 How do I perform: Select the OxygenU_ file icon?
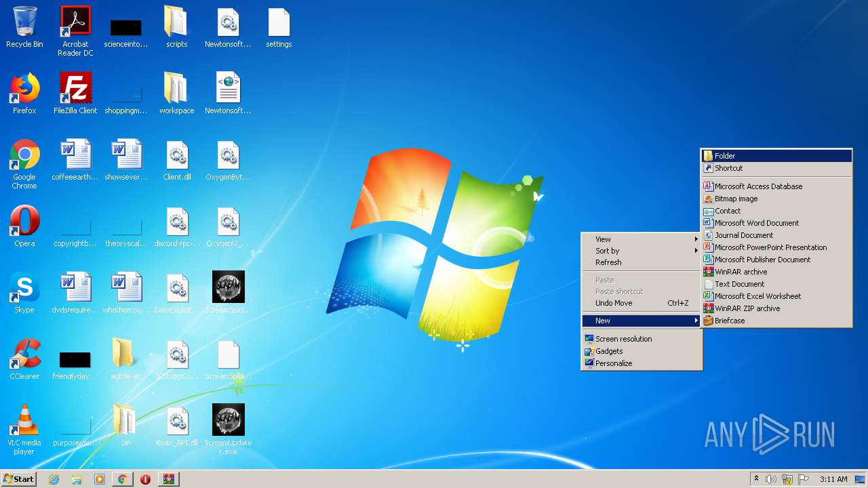228,226
